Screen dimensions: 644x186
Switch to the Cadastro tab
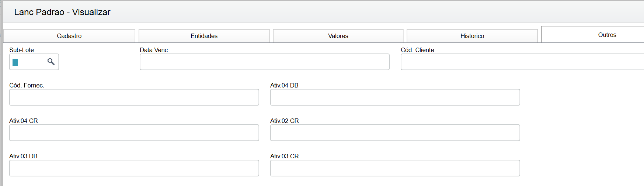click(x=69, y=36)
